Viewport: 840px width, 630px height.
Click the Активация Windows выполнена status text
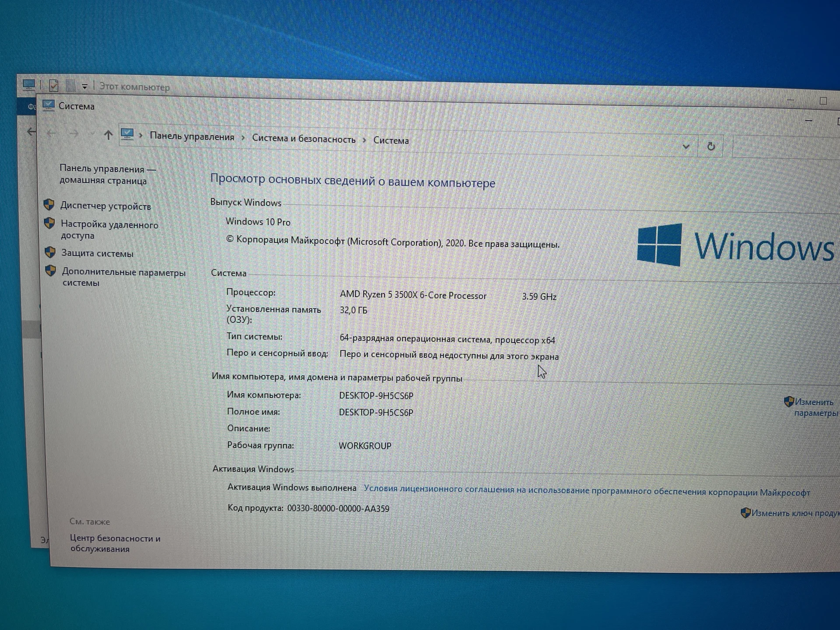(x=292, y=487)
